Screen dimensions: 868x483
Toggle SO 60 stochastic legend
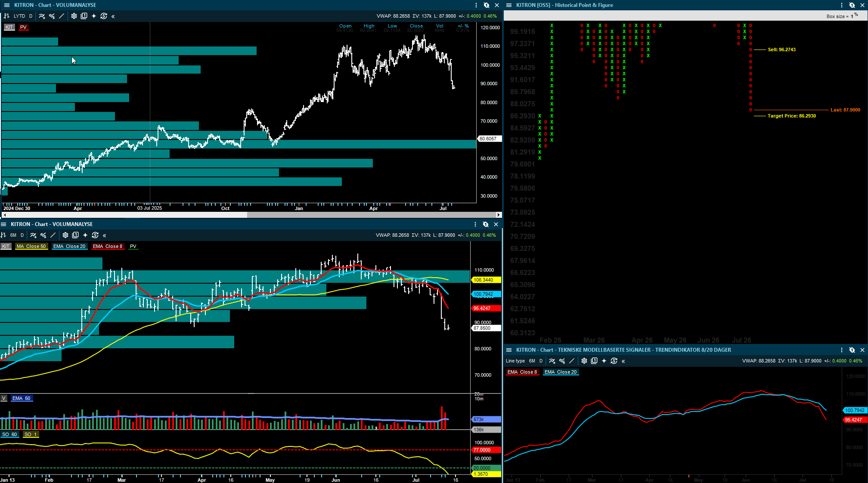click(9, 434)
